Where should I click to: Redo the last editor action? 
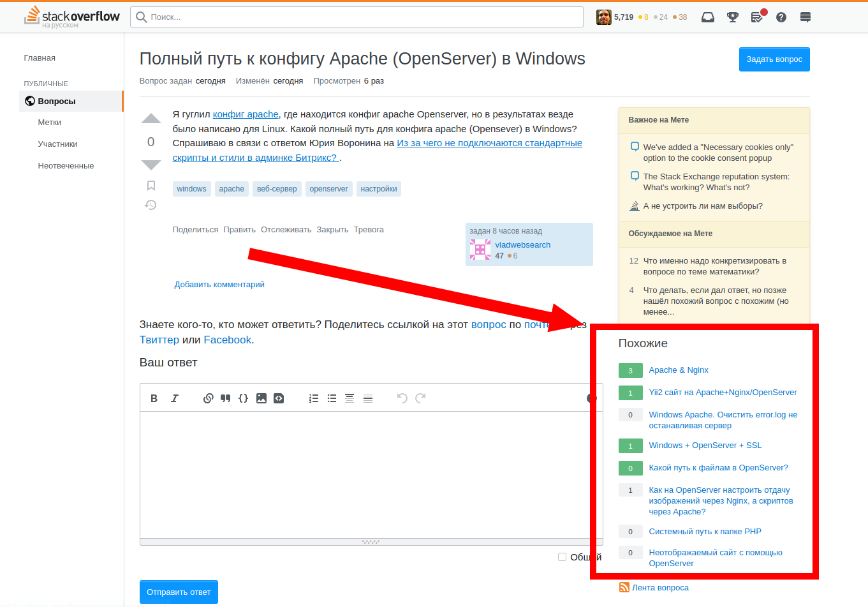point(420,398)
